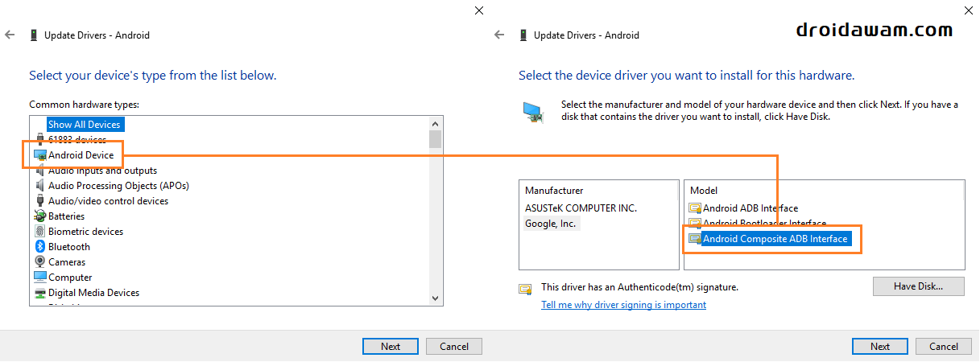This screenshot has height=362, width=980.
Task: Click the Computer monitor icon
Action: 40,278
